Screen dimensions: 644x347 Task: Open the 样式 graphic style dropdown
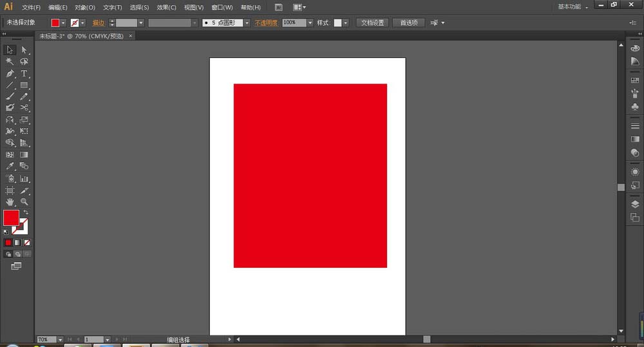click(x=345, y=23)
